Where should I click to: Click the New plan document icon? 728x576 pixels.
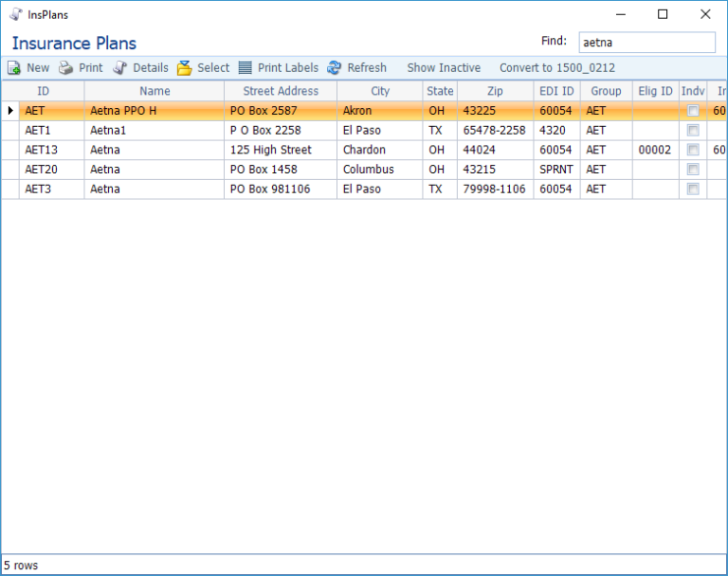[14, 68]
